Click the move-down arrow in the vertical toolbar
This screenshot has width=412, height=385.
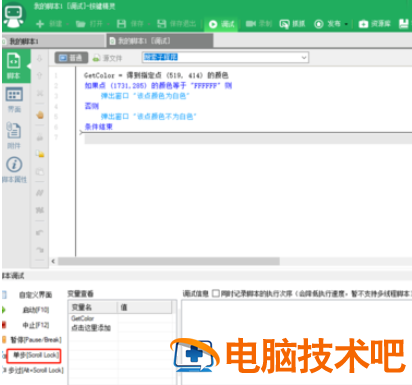click(x=39, y=58)
